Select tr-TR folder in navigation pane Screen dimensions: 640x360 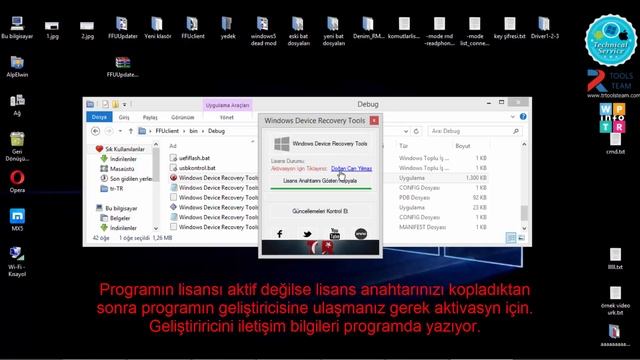(116, 189)
